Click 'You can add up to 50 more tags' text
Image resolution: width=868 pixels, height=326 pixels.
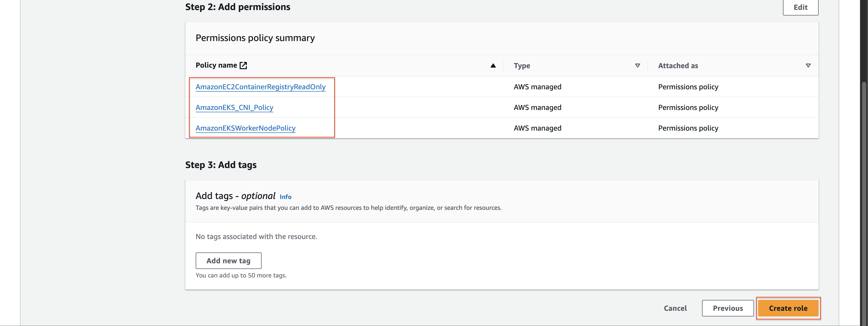(x=241, y=275)
